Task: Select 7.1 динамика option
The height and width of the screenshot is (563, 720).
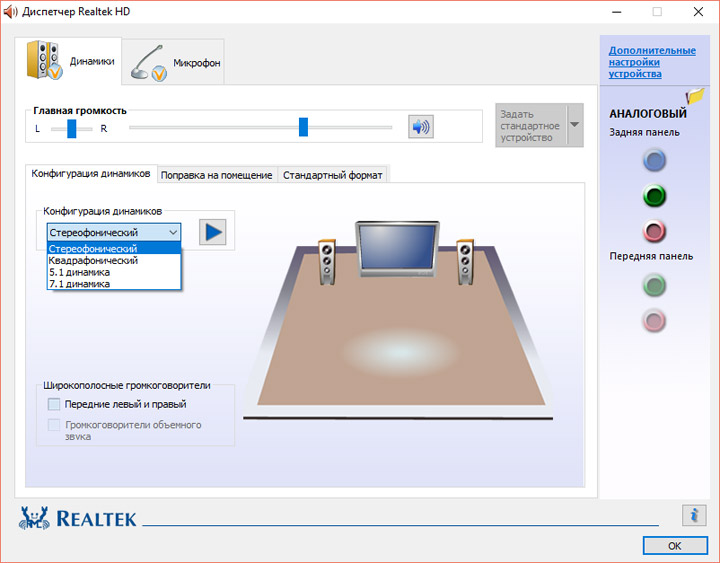Action: point(114,284)
